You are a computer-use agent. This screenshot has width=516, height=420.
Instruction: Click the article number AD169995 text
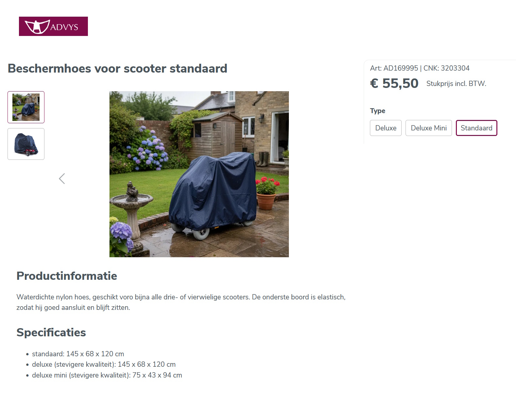[x=394, y=68]
